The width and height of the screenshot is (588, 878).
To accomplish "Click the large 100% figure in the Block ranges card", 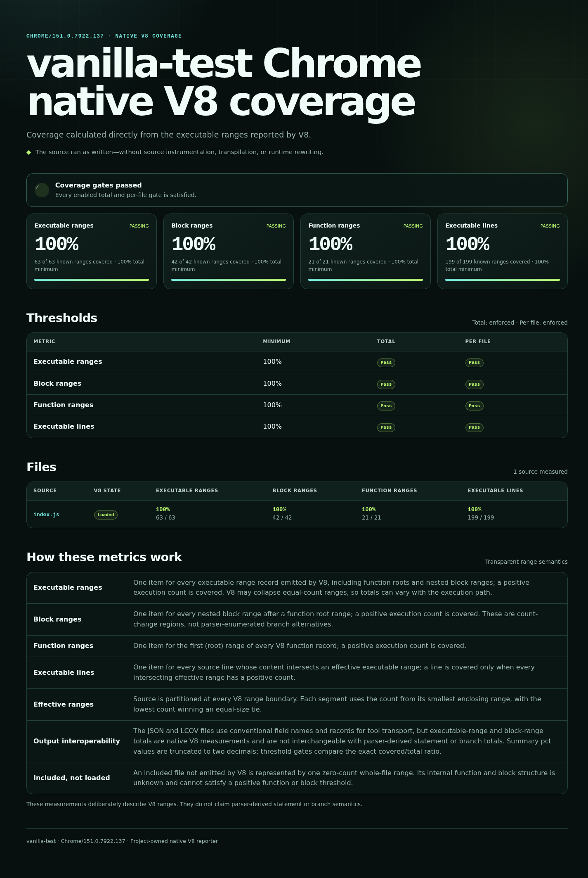I will (x=194, y=244).
